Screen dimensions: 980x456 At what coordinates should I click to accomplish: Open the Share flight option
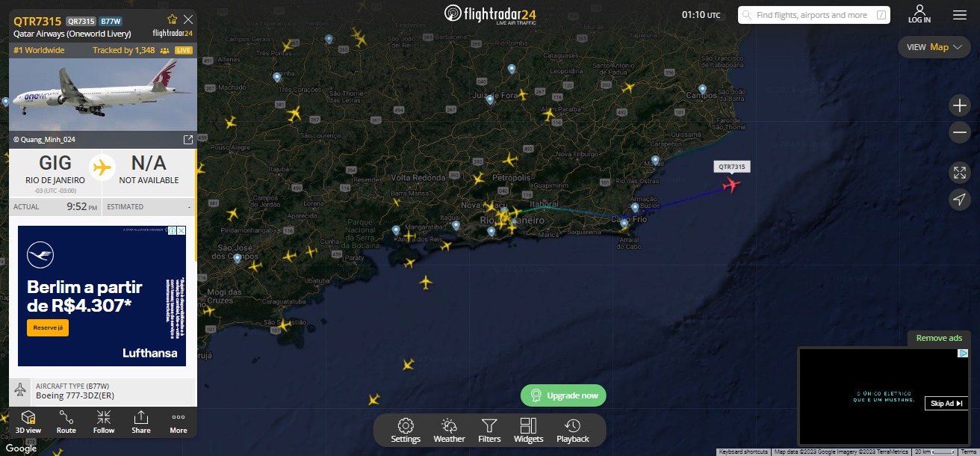pos(141,422)
